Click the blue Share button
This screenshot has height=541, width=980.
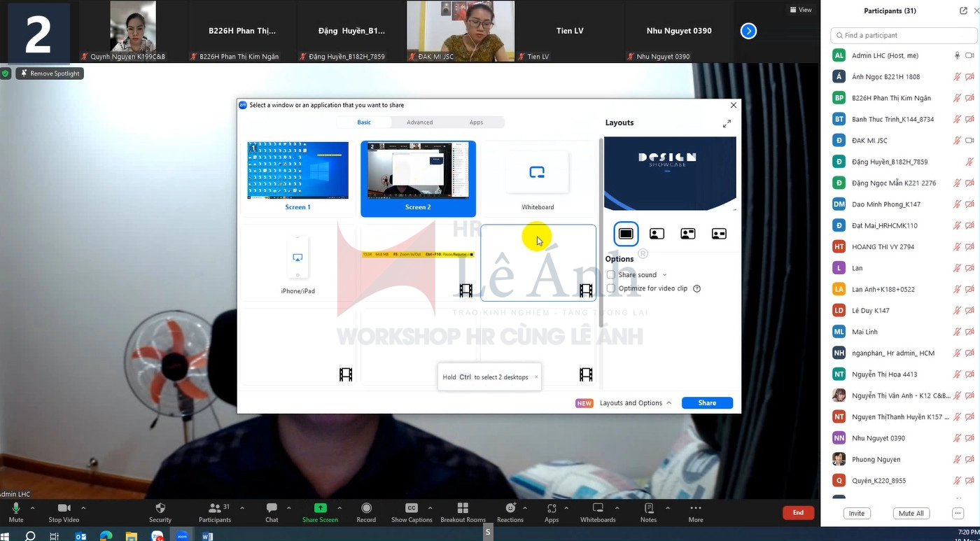click(x=707, y=403)
